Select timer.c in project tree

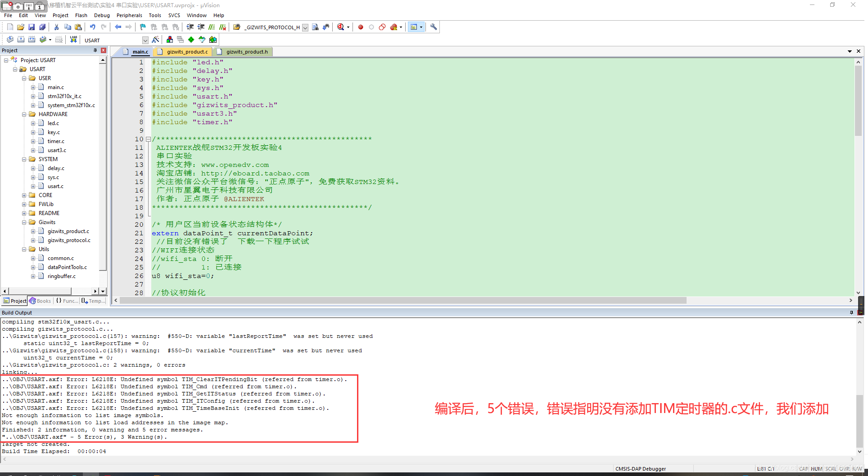click(56, 141)
